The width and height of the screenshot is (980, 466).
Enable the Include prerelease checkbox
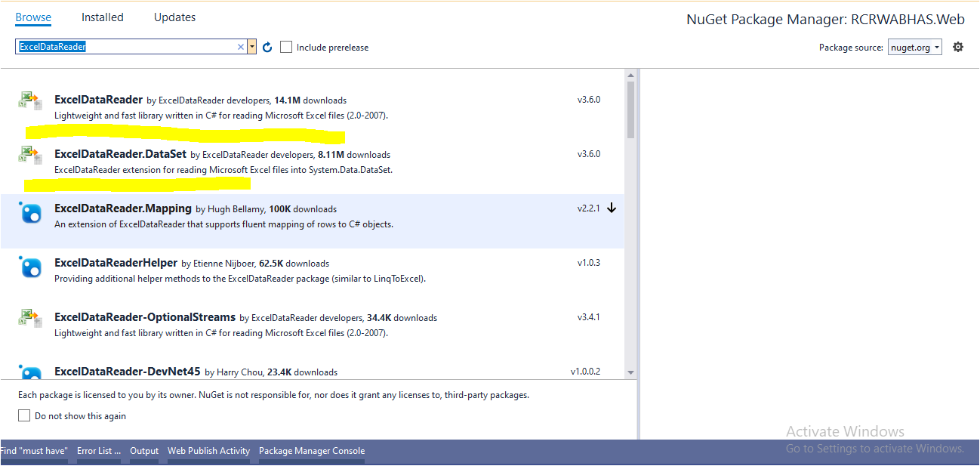pyautogui.click(x=286, y=47)
